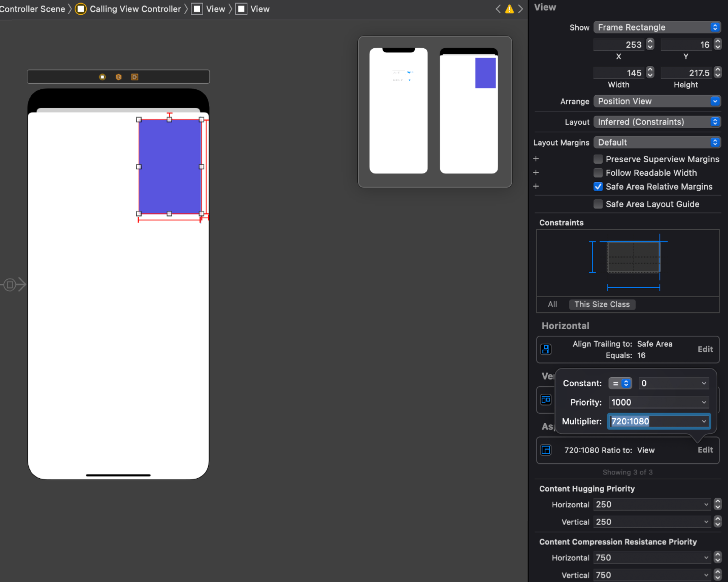Click the X position field
The width and height of the screenshot is (728, 582).
(x=619, y=44)
